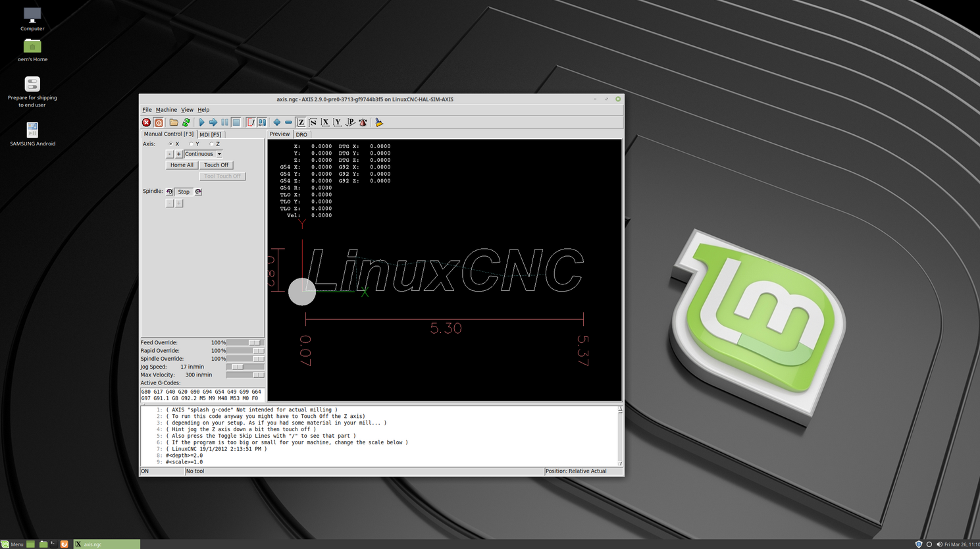Toggle optional pause M1 icon
This screenshot has height=549, width=980.
[262, 122]
